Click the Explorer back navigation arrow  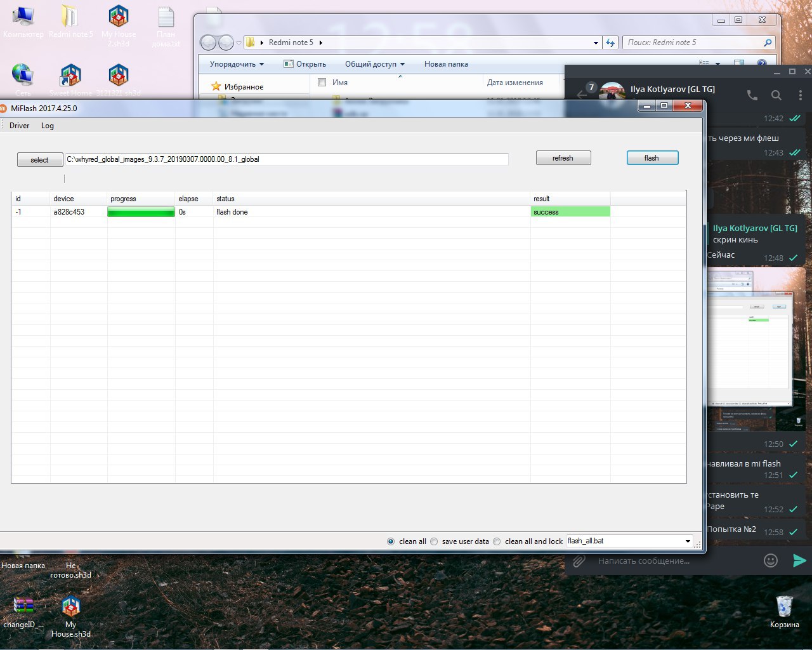tap(208, 43)
